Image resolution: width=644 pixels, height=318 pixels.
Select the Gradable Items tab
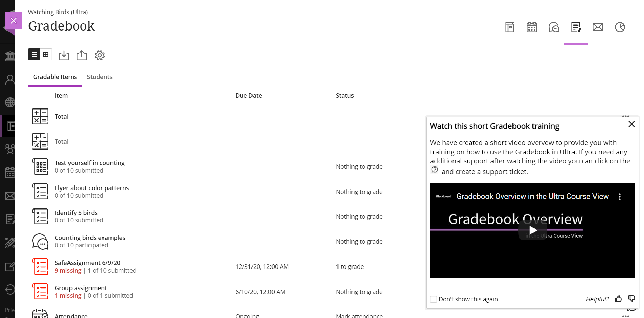tap(55, 77)
